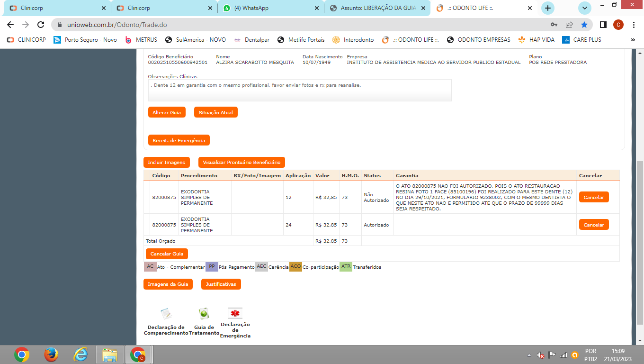This screenshot has width=644, height=364.
Task: Click the bookmark star icon
Action: pyautogui.click(x=584, y=25)
